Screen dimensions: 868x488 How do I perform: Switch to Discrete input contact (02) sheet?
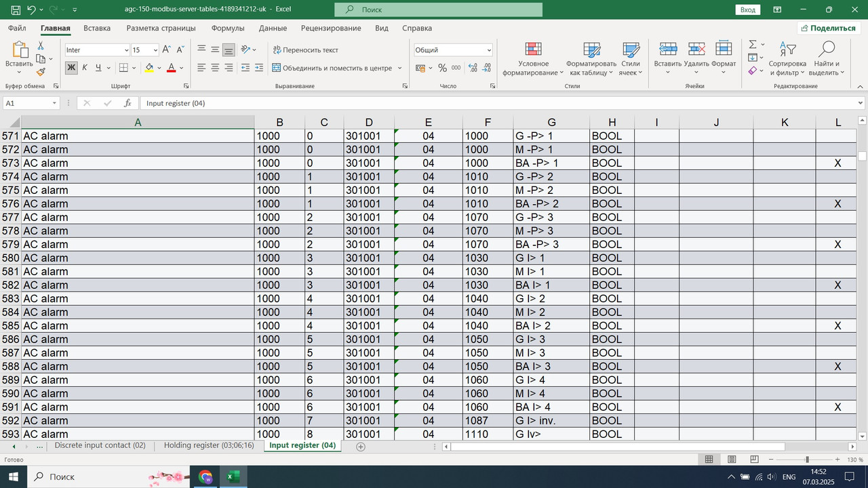pos(100,445)
